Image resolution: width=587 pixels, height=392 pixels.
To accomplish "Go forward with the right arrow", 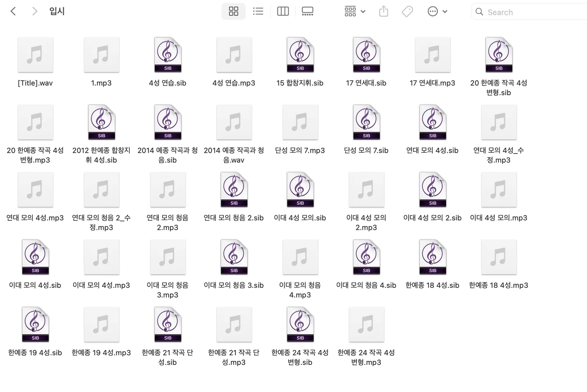I will tap(34, 11).
